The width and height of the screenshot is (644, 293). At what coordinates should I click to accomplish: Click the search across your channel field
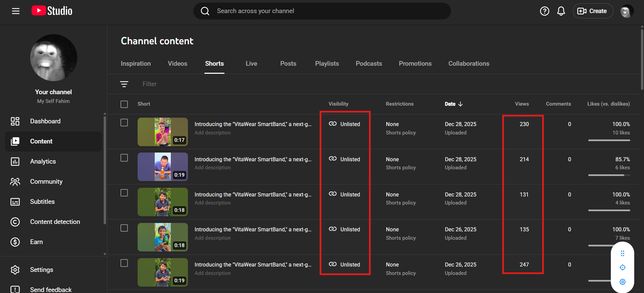coord(322,11)
